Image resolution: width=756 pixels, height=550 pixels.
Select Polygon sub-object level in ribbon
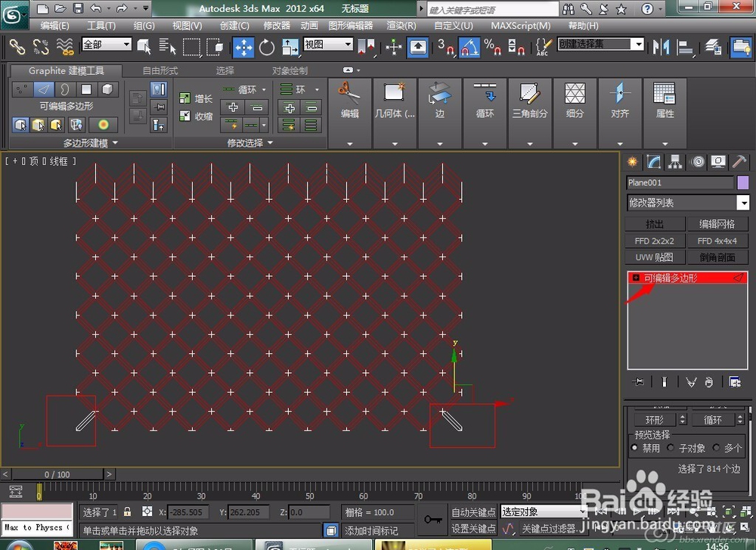(86, 89)
